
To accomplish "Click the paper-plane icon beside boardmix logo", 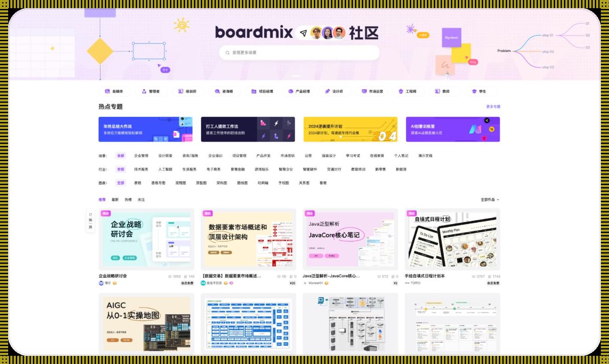I will (303, 33).
